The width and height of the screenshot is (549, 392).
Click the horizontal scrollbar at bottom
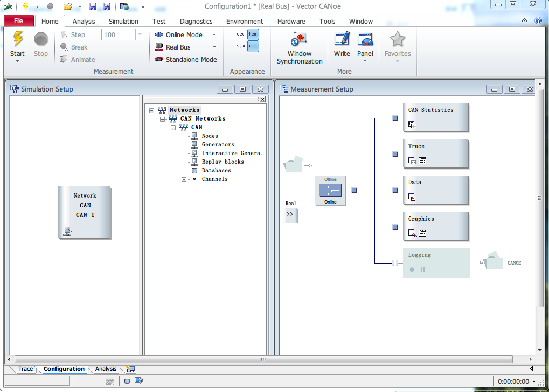[x=263, y=359]
